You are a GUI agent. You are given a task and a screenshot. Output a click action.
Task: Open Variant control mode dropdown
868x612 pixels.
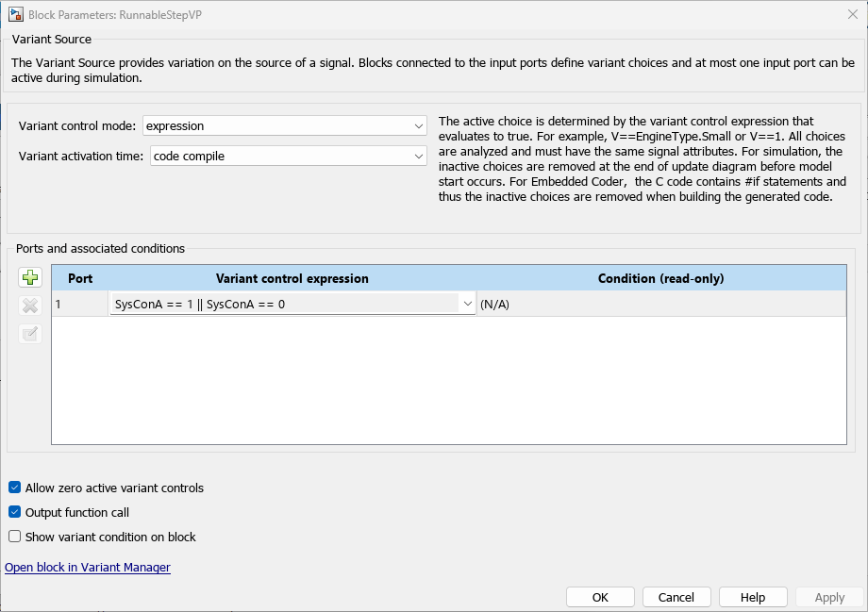(x=284, y=125)
